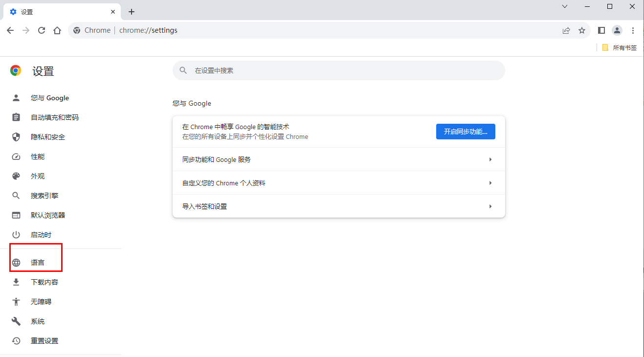Viewport: 644px width, 357px height.
Task: Click the search magnifier in settings search
Action: point(183,70)
